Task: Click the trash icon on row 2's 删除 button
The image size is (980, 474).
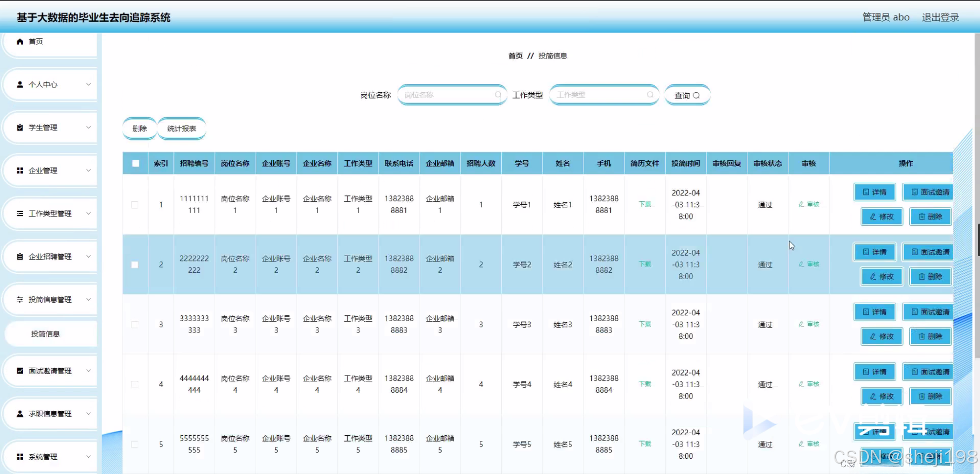Action: [921, 276]
